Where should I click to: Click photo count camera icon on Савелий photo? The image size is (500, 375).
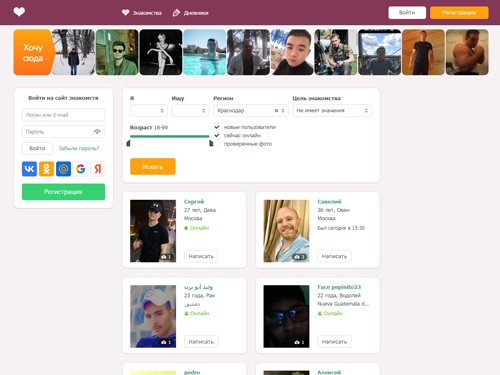[x=297, y=257]
